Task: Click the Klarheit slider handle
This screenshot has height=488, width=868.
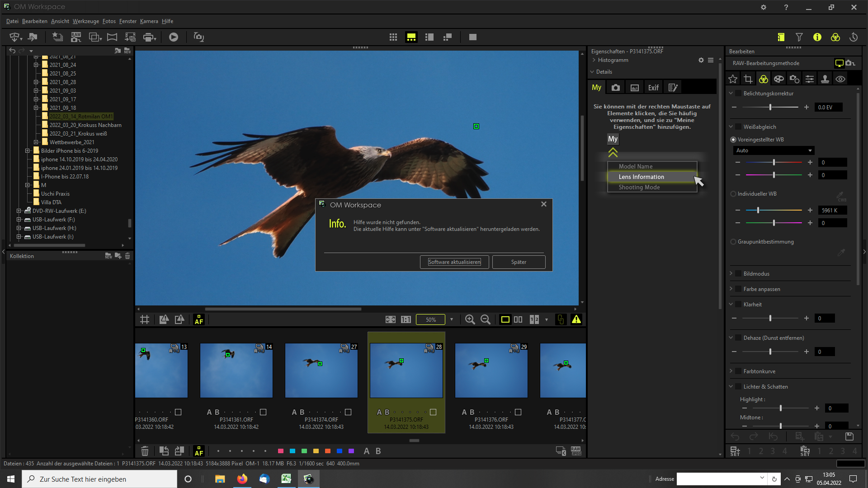Action: (770, 319)
